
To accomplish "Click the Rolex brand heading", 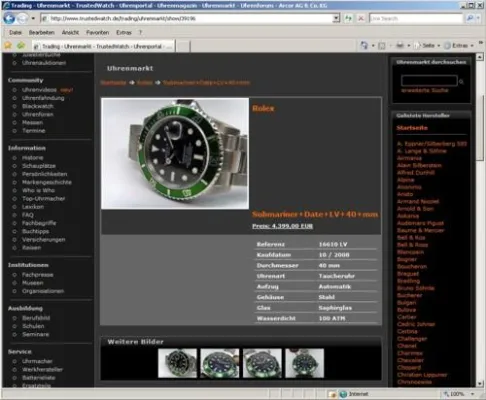I will tap(263, 108).
